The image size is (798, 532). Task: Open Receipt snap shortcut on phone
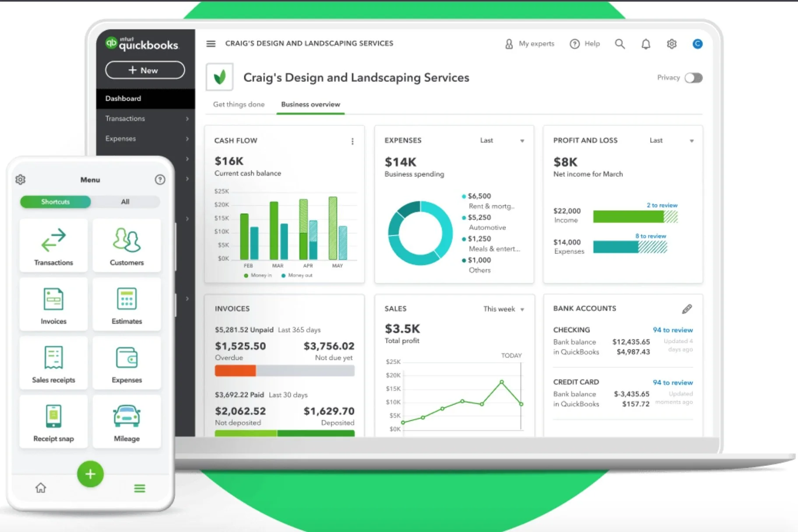pyautogui.click(x=53, y=422)
